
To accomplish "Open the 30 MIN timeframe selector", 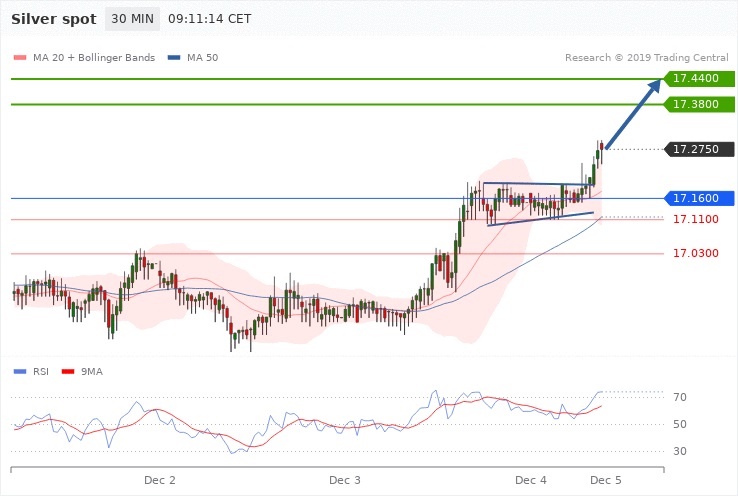I will point(132,19).
